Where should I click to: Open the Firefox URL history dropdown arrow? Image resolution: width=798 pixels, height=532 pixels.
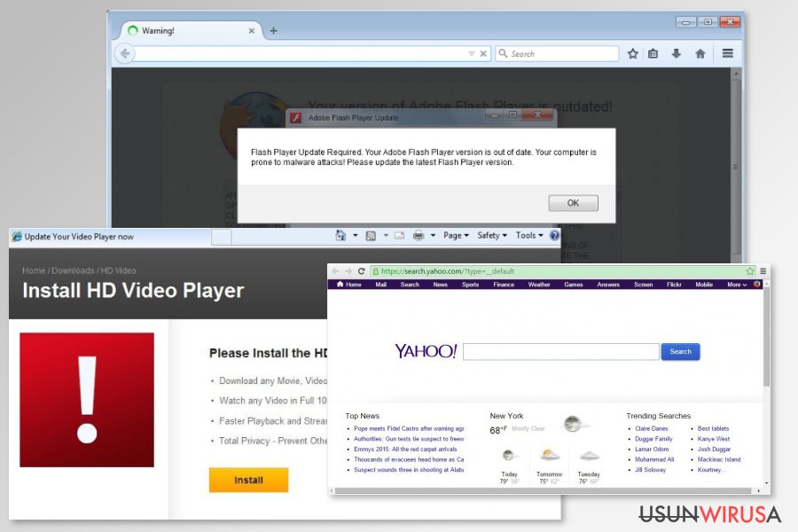pyautogui.click(x=472, y=53)
